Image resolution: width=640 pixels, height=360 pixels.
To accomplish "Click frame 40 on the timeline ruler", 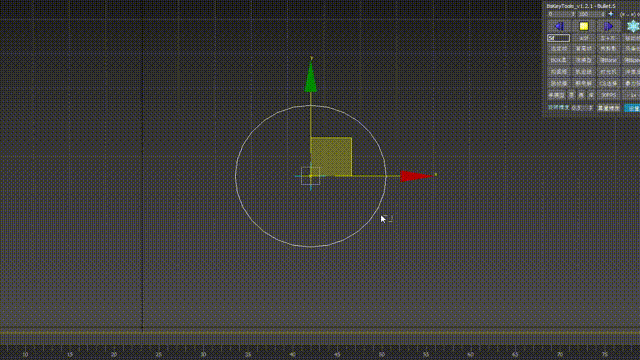I will [x=292, y=354].
